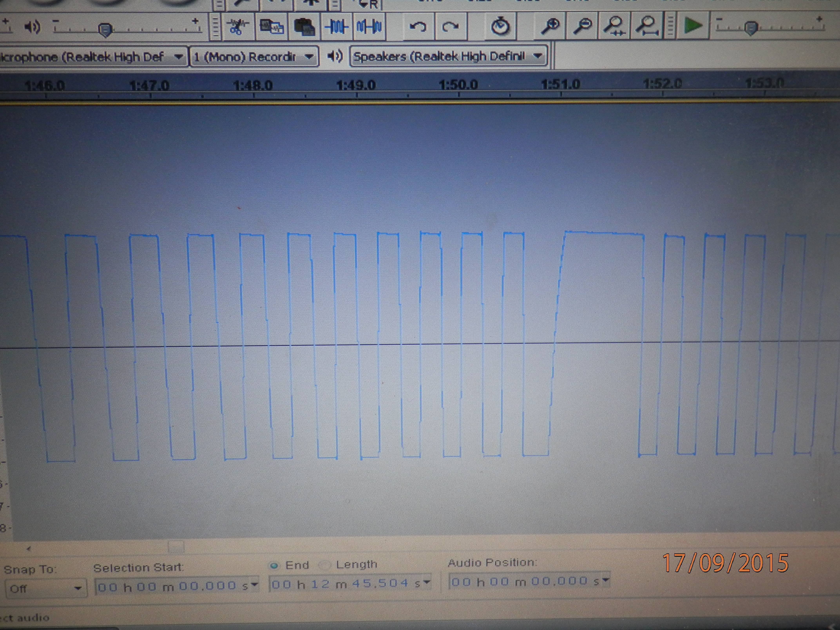Viewport: 840px width, 630px height.
Task: Select the End radio button
Action: tap(274, 566)
